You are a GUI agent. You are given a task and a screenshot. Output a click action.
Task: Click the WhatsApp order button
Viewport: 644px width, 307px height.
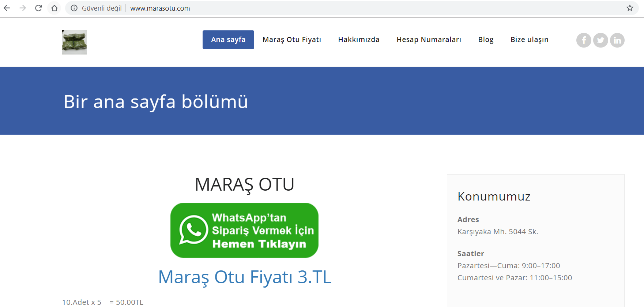click(244, 231)
